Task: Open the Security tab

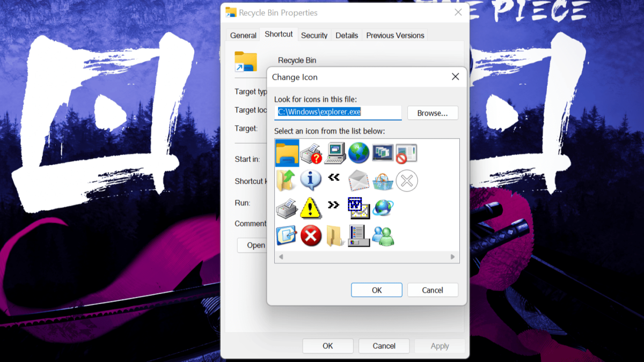Action: (314, 35)
